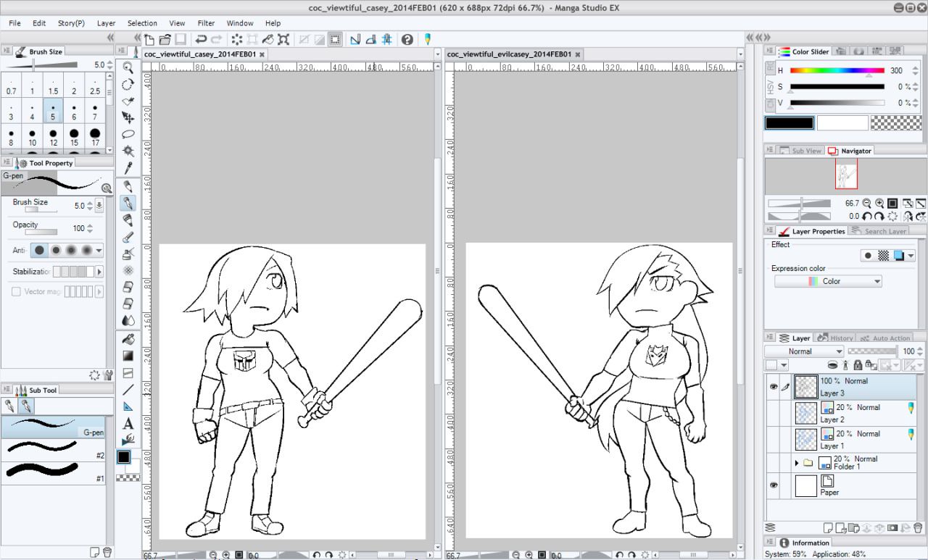Choose brush size preset 12

click(53, 137)
